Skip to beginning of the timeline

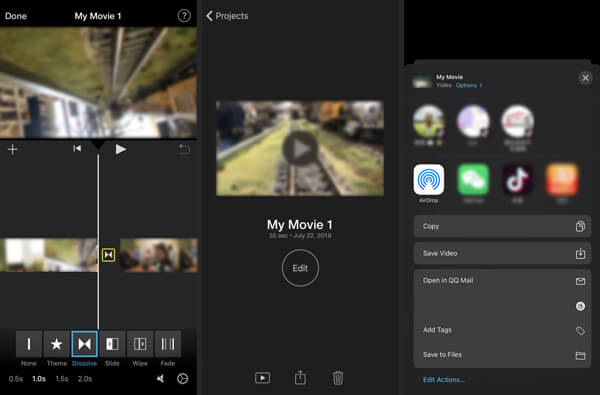click(x=77, y=149)
